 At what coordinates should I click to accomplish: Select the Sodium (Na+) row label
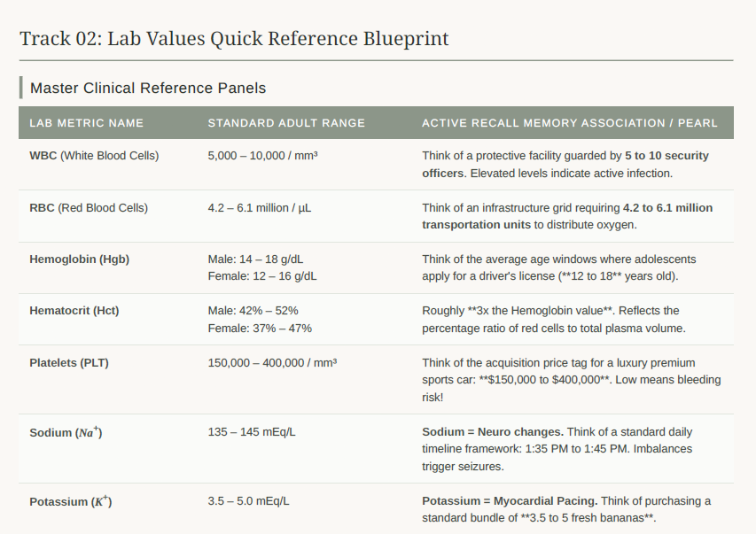tap(66, 432)
